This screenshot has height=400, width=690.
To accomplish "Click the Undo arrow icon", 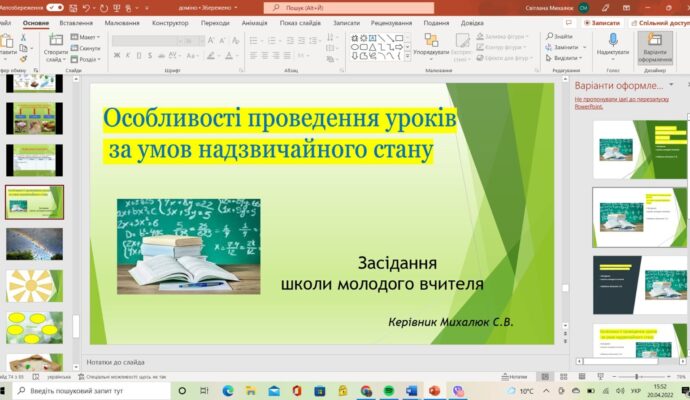I will pyautogui.click(x=86, y=8).
